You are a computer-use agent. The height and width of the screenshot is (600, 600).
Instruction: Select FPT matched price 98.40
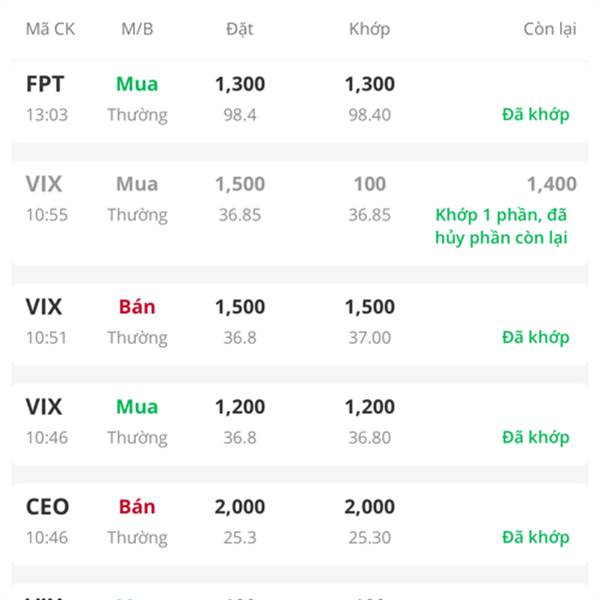click(x=369, y=115)
